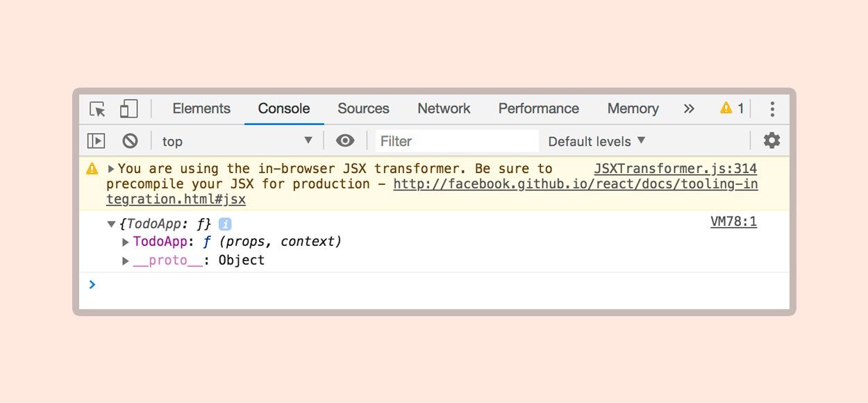Click the yellow warning count badge
This screenshot has height=403, width=868.
click(732, 108)
